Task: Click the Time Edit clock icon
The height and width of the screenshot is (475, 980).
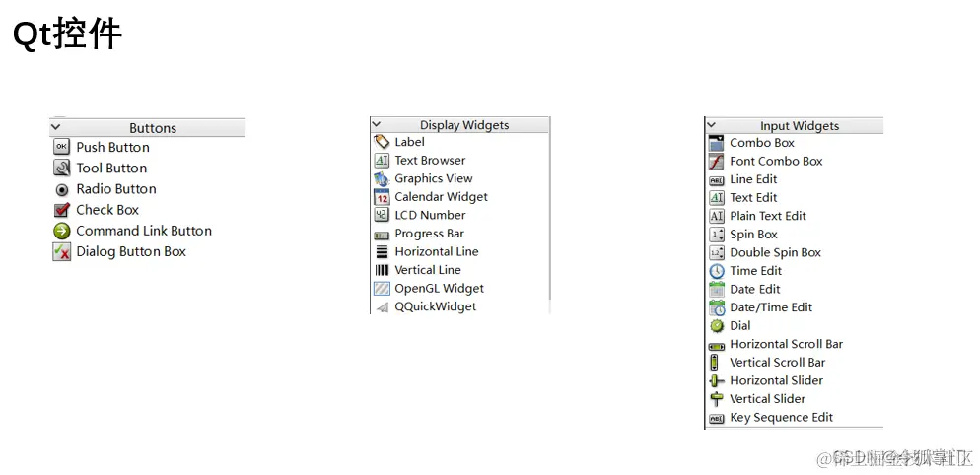Action: [716, 271]
